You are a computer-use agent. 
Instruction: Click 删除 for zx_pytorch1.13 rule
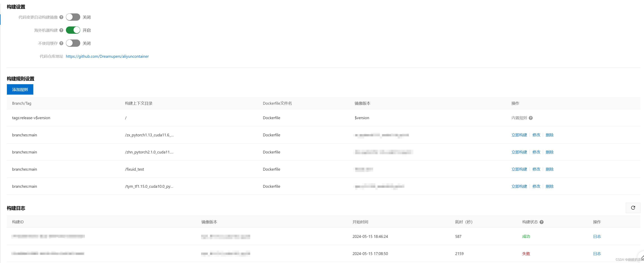click(549, 135)
